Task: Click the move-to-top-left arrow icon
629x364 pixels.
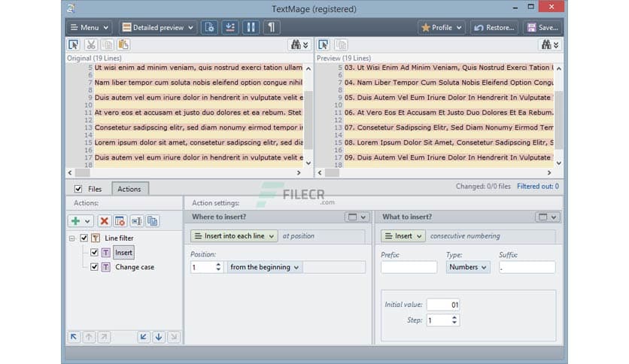Action: [74, 337]
